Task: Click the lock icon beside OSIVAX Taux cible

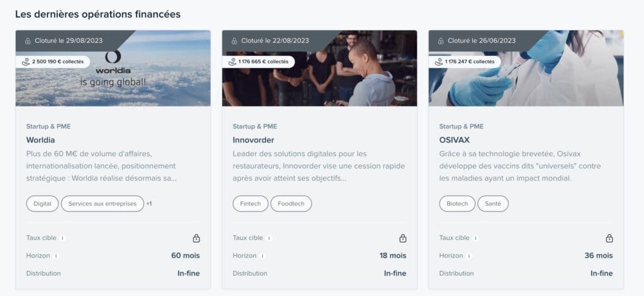Action: click(609, 238)
